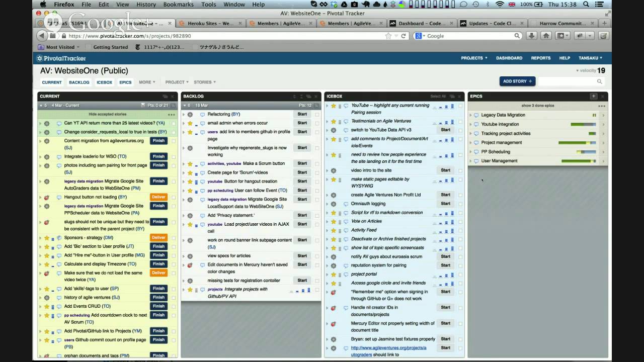Viewport: 644px width, 362px height.
Task: Click the Wi-Fi icon in the macOS menu bar
Action: (500, 5)
